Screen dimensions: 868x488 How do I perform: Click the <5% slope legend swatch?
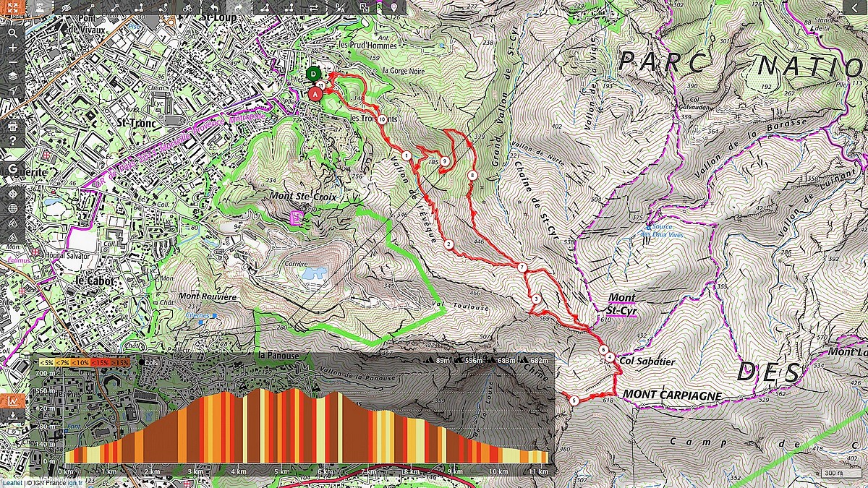point(46,362)
